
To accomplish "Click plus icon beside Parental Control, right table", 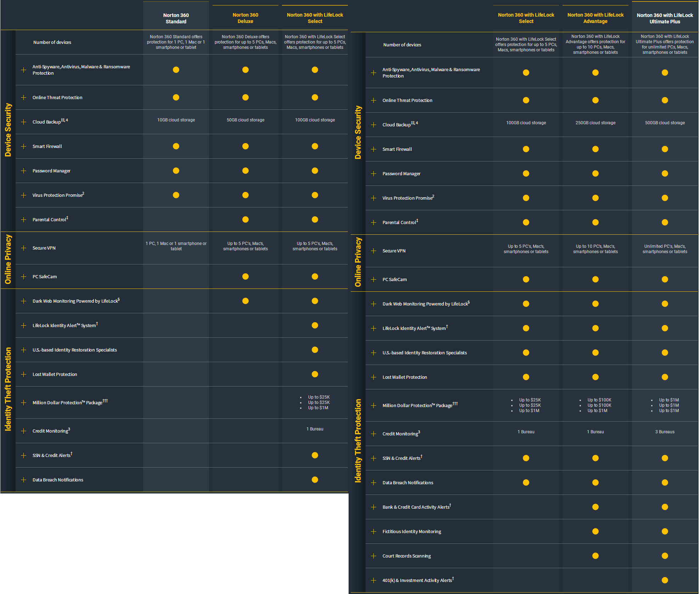I will (x=374, y=222).
